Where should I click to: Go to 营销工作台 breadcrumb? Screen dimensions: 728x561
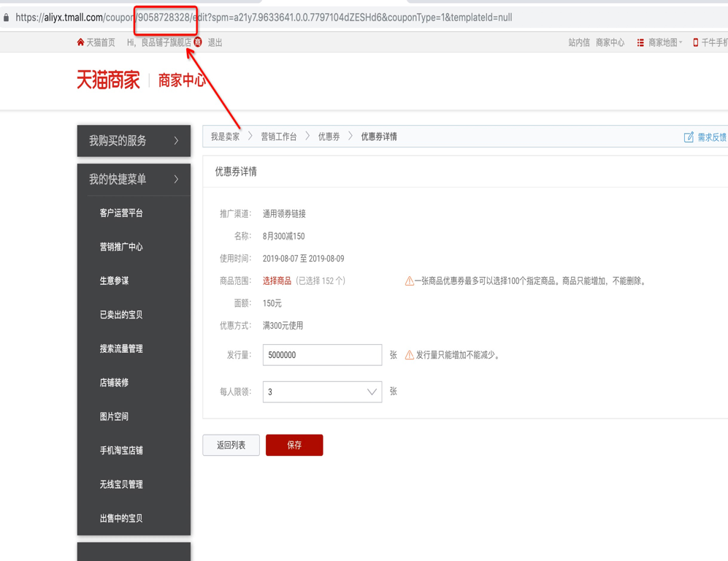pos(279,137)
